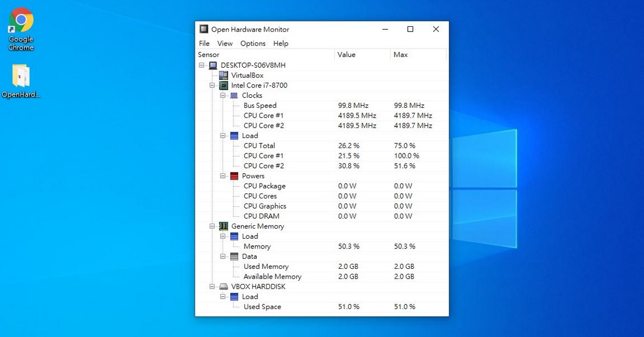Open Google Chrome from the desktop

pos(20,20)
